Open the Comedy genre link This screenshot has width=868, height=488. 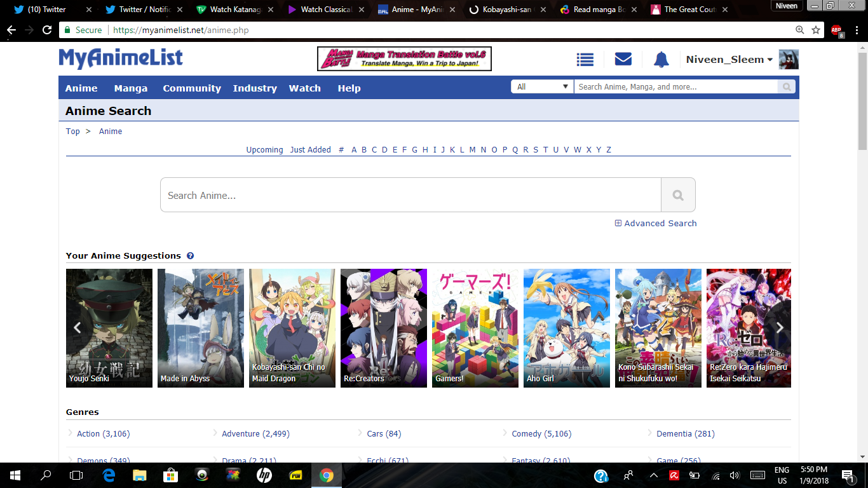tap(541, 434)
